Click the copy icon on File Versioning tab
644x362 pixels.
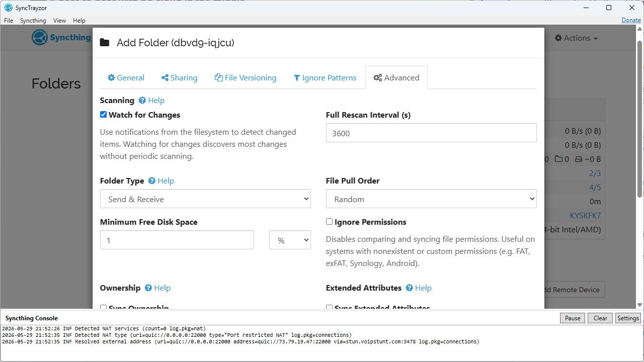(218, 78)
